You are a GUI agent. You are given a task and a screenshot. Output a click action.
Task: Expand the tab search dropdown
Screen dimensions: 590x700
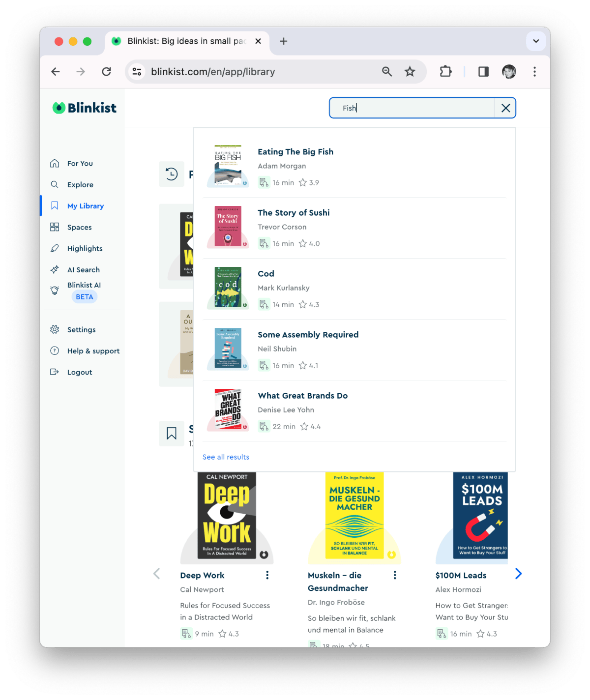(x=536, y=41)
